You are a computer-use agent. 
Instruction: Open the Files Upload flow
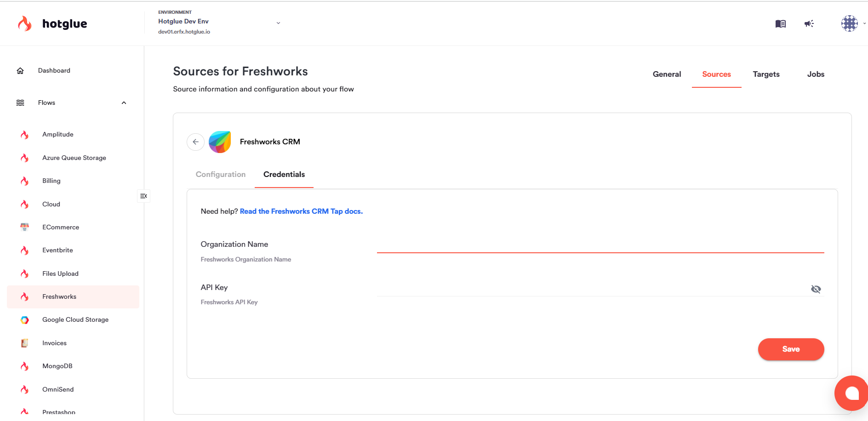[60, 274]
